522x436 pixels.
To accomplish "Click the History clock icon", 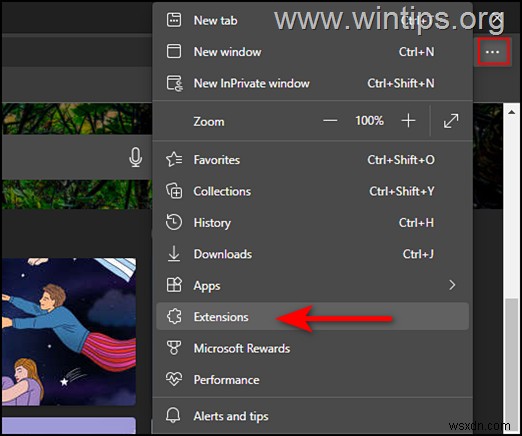I will (174, 222).
